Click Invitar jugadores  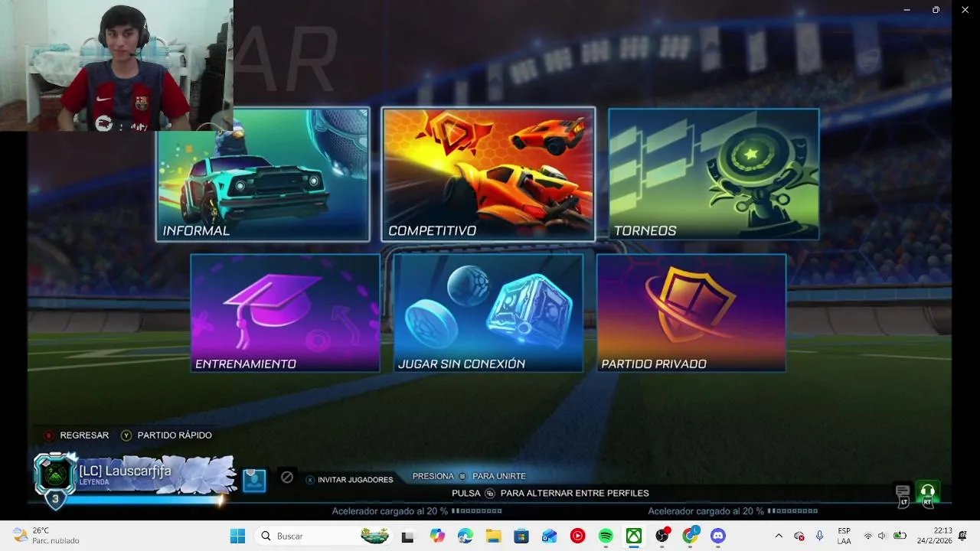[349, 480]
